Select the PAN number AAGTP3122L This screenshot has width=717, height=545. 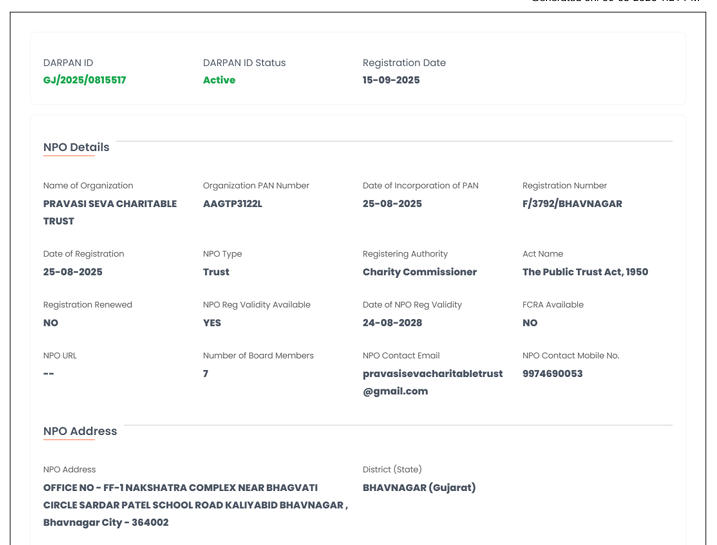pos(233,204)
